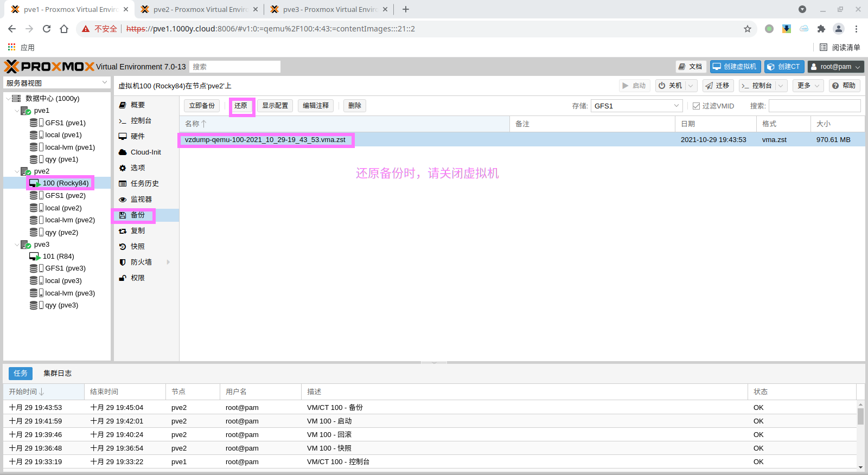This screenshot has height=475, width=868.
Task: Switch to the cluster log tab
Action: 58,374
